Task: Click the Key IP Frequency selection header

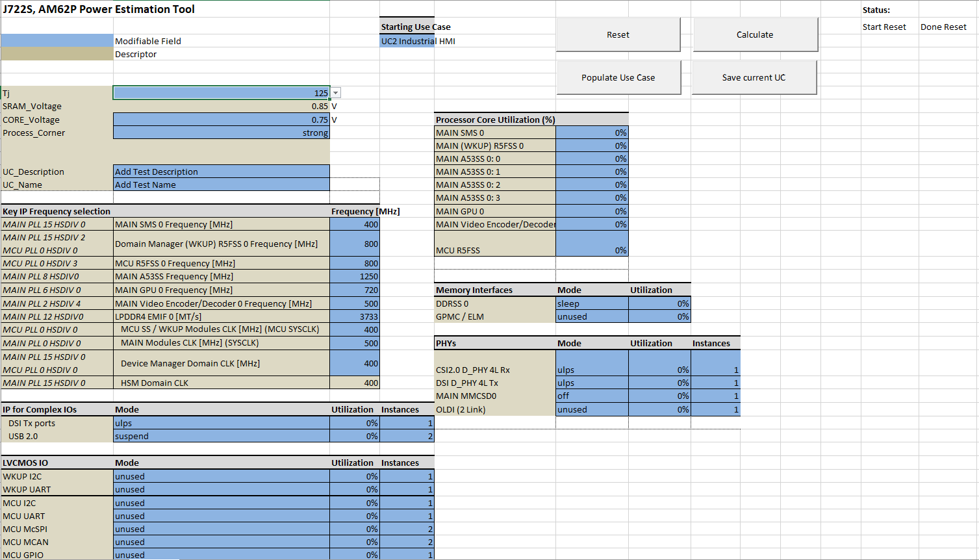Action: coord(57,211)
